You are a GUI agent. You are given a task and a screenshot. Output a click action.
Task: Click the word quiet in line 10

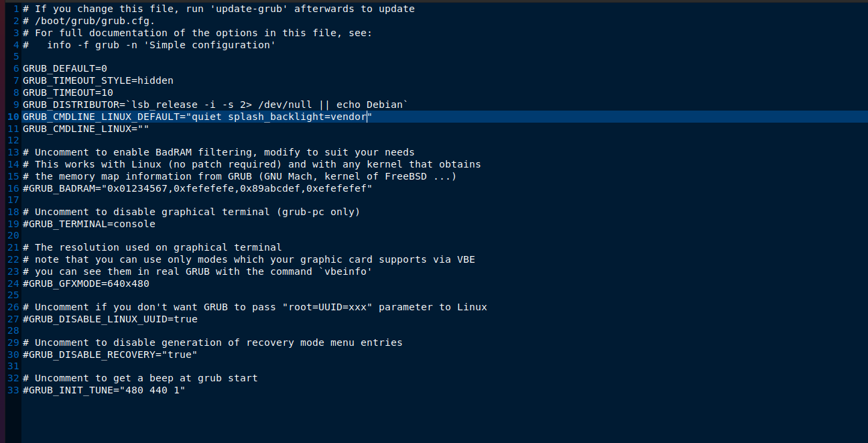(206, 117)
